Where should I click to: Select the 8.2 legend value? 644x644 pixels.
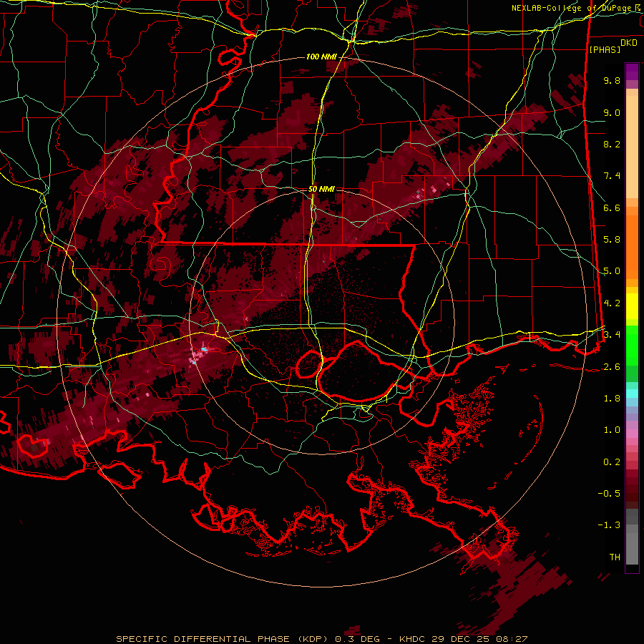tap(612, 144)
